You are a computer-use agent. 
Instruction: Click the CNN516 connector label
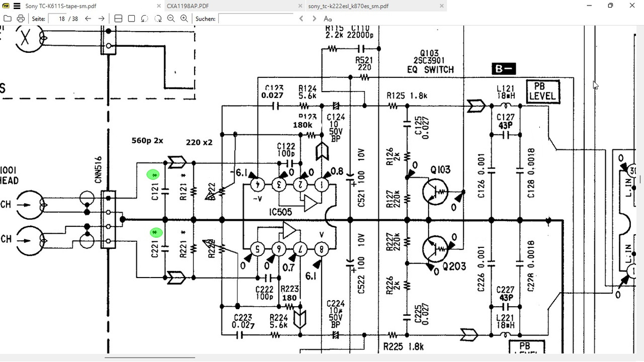coord(99,169)
